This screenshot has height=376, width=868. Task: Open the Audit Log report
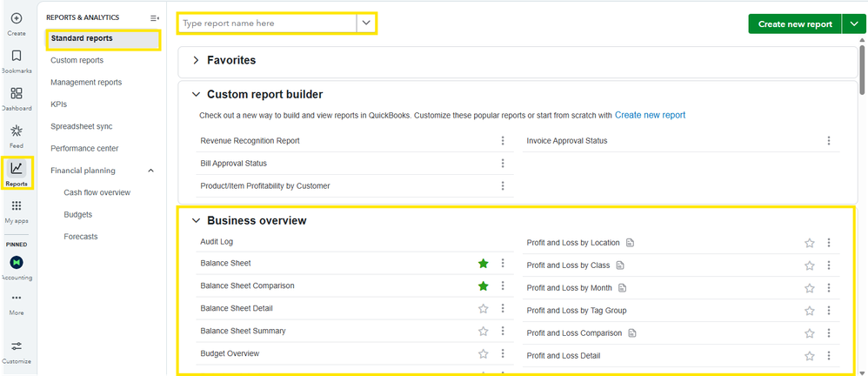(217, 242)
